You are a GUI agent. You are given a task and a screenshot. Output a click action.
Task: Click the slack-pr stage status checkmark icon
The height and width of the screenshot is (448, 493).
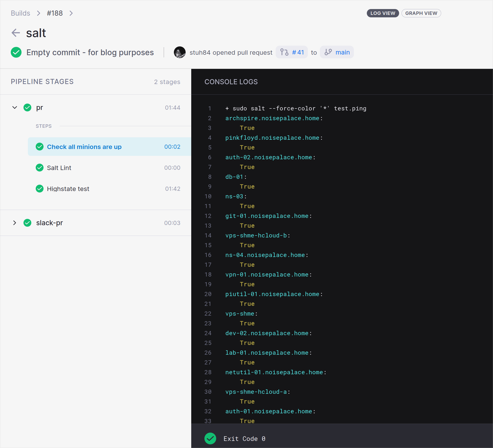pyautogui.click(x=27, y=223)
